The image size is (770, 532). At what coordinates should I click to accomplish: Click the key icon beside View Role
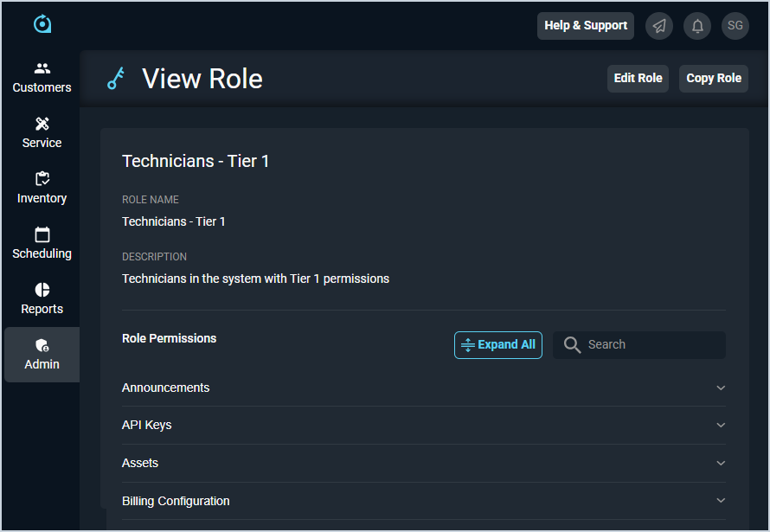[116, 79]
